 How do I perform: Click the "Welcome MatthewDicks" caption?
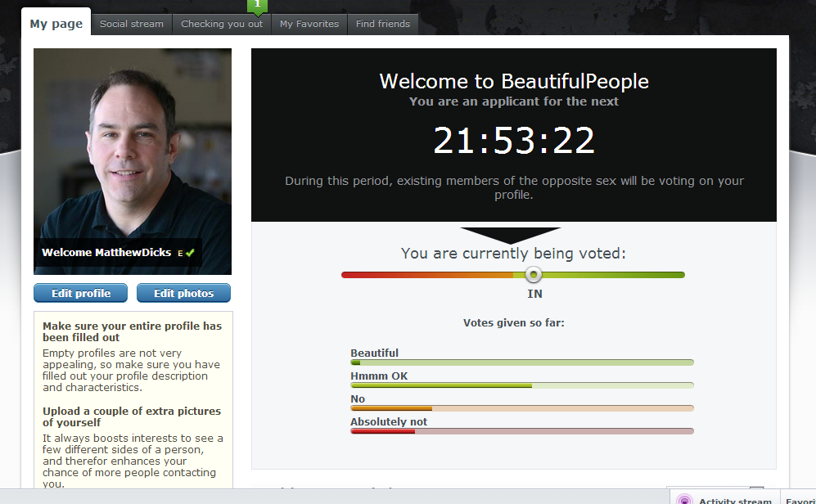coord(106,253)
